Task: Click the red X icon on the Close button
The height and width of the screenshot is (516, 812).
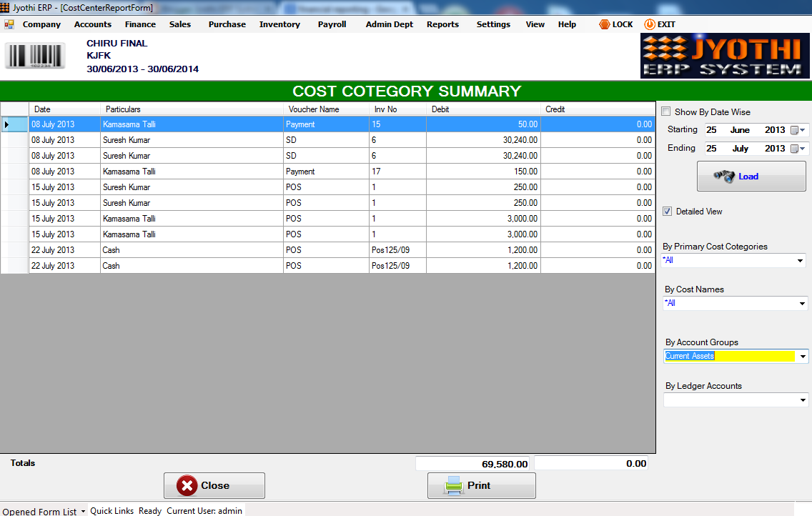Action: coord(186,485)
